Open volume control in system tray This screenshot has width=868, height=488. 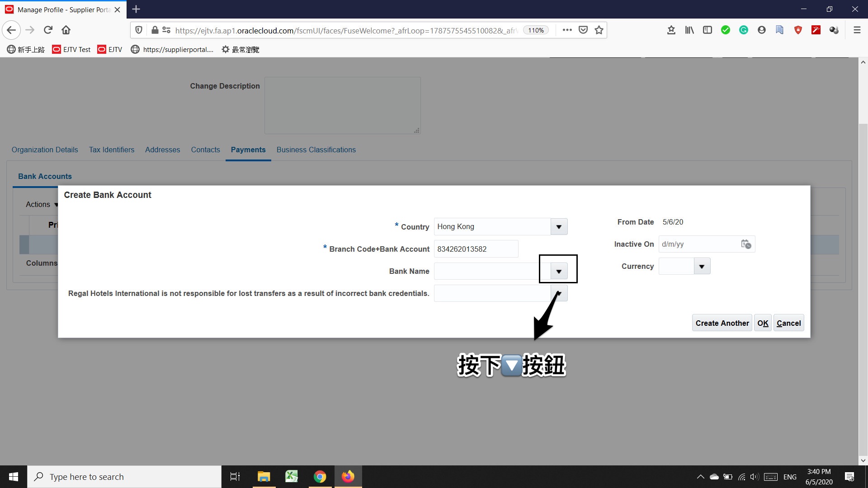point(754,477)
